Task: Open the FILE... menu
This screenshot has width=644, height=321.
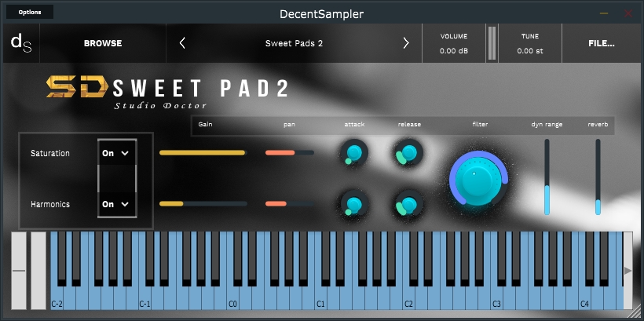Action: pos(602,43)
